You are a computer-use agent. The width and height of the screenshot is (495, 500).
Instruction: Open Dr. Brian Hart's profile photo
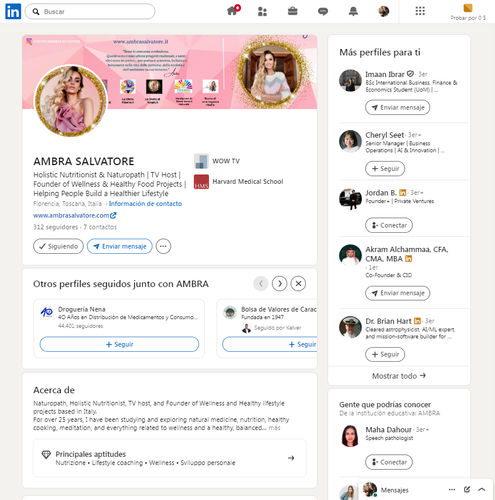click(x=350, y=327)
